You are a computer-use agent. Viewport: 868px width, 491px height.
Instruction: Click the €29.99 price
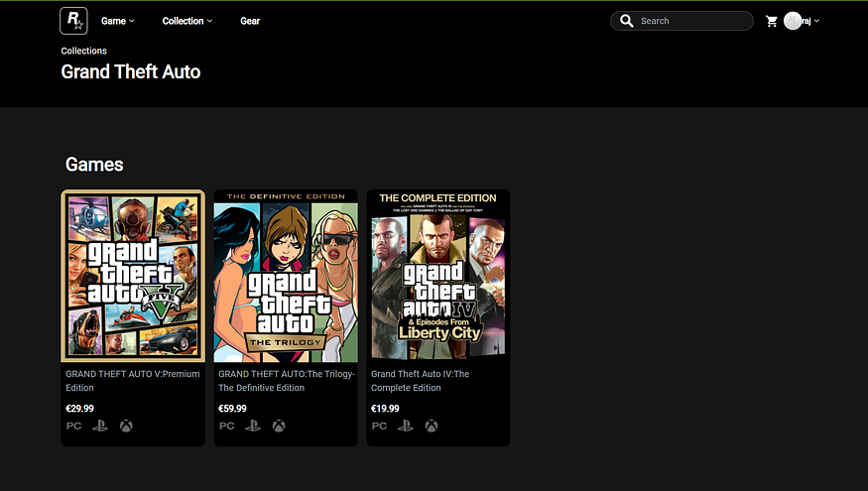tap(79, 409)
